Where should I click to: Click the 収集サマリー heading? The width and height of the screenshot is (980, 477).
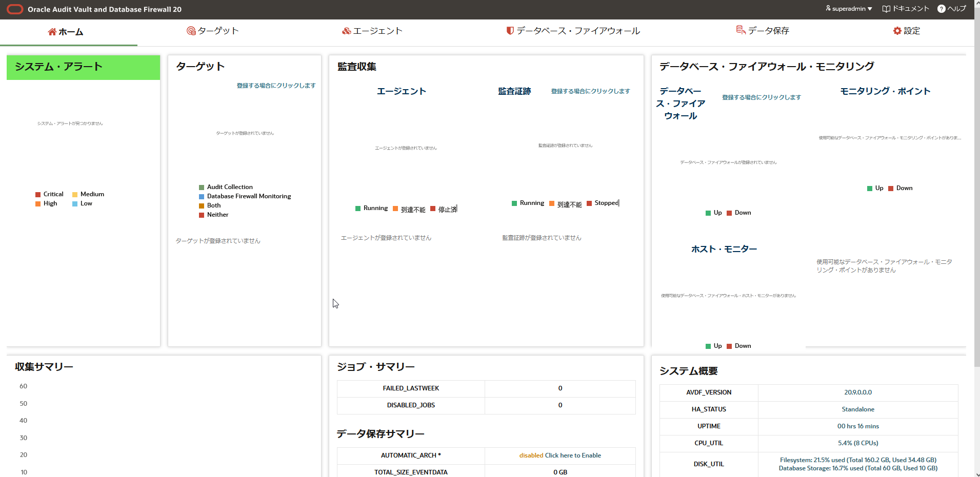[x=44, y=367]
